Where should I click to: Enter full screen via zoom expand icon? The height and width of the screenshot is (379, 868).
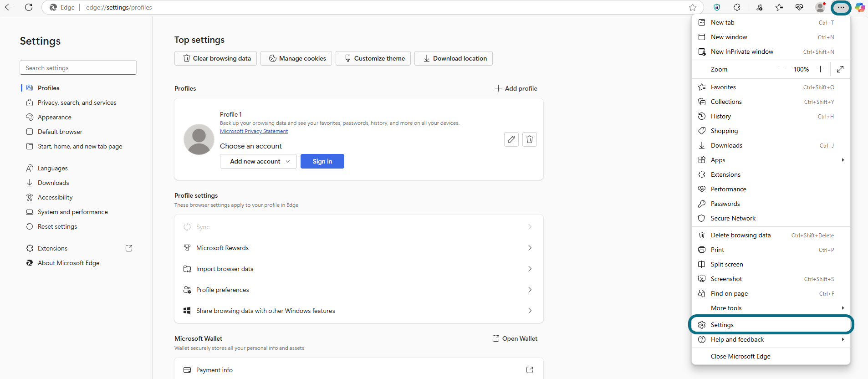point(840,69)
